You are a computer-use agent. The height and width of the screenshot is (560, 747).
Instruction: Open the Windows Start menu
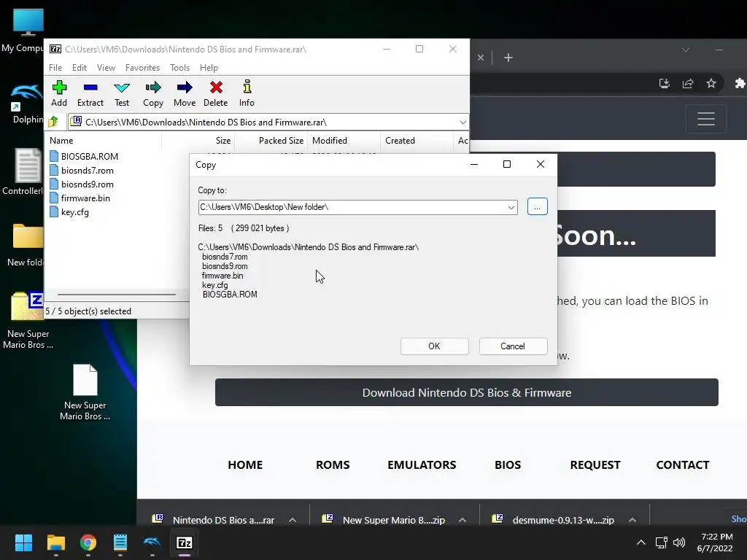(x=23, y=542)
